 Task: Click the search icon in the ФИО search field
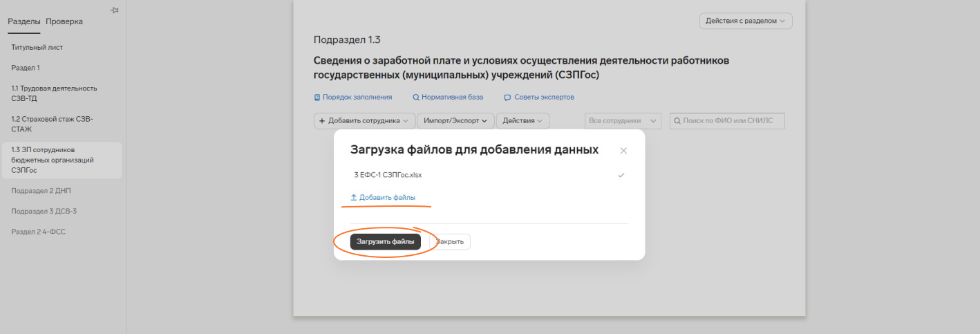coord(677,121)
